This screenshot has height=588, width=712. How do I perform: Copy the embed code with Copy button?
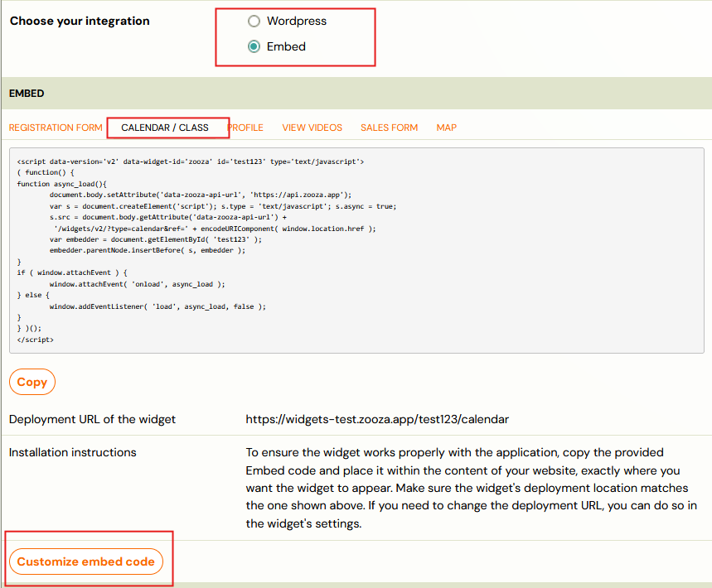32,382
